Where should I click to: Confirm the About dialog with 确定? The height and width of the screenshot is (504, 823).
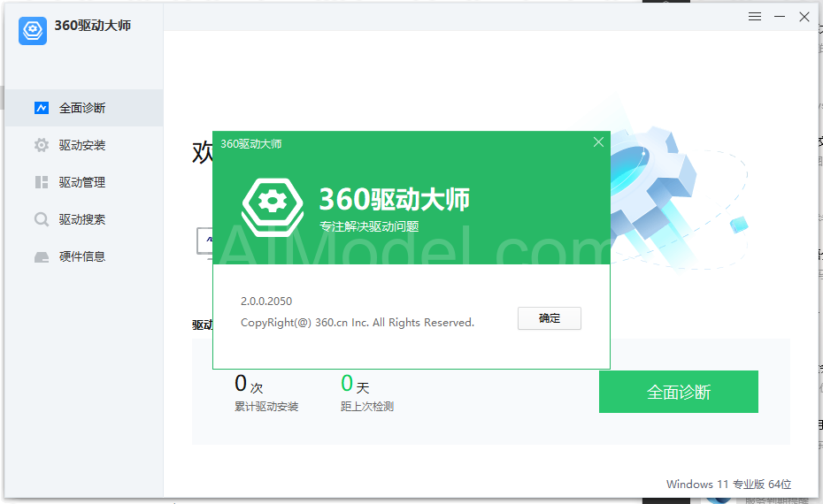(x=549, y=318)
